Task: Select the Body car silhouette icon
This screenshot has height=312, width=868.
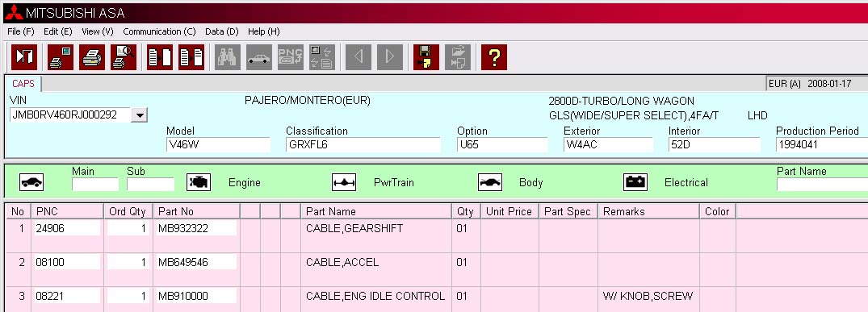Action: (490, 182)
